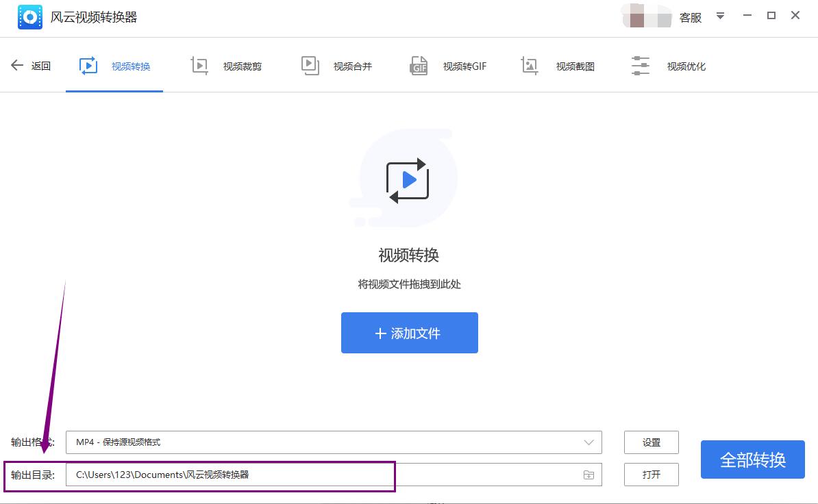Screen dimensions: 818x504
Task: Click the 风云视频转换器 window title text
Action: click(94, 17)
